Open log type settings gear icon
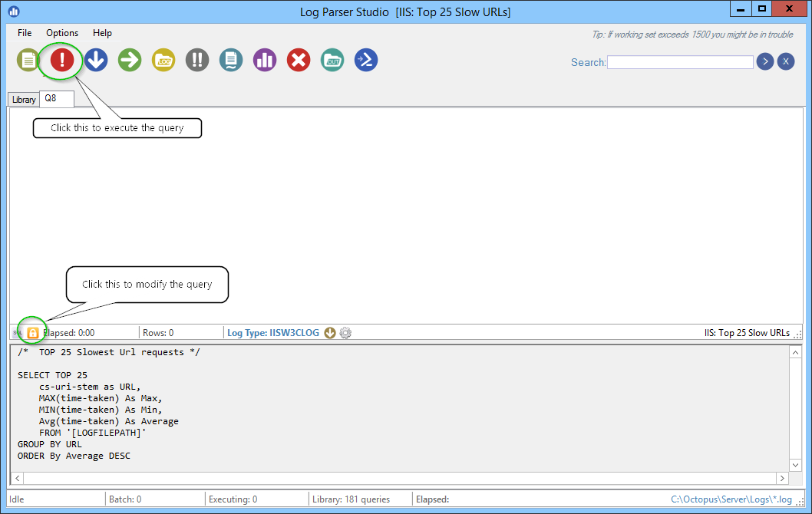The height and width of the screenshot is (514, 812). tap(345, 333)
